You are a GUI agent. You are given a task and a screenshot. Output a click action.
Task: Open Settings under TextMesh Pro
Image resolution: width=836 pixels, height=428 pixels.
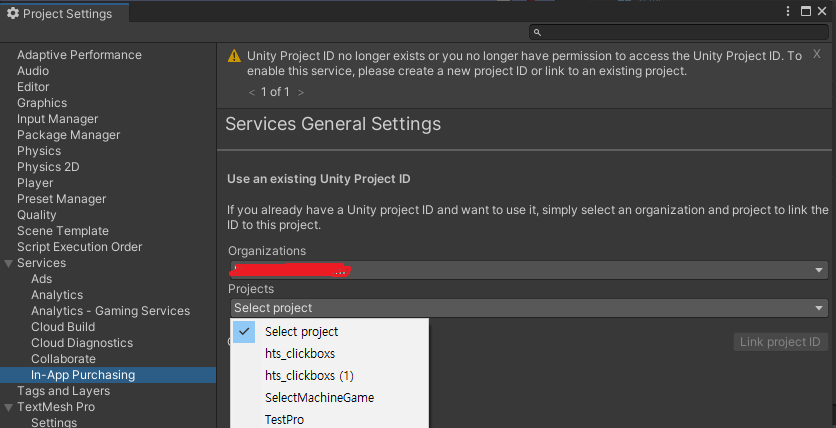54,422
